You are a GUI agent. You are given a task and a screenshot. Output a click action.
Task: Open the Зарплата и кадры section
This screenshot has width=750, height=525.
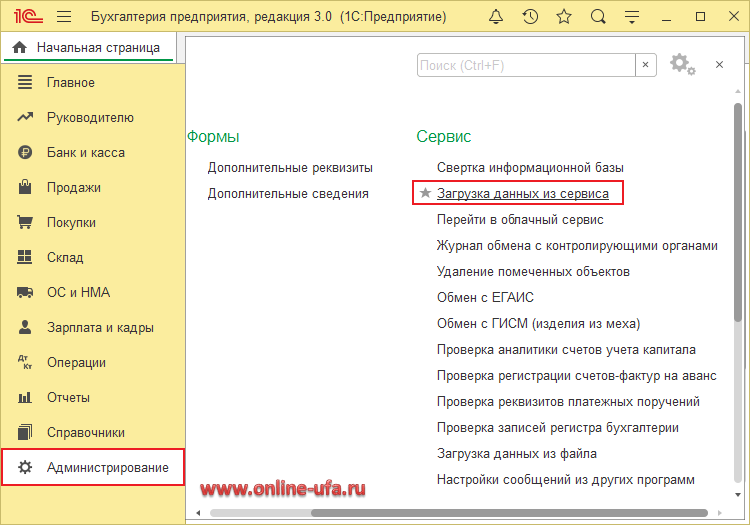point(100,328)
